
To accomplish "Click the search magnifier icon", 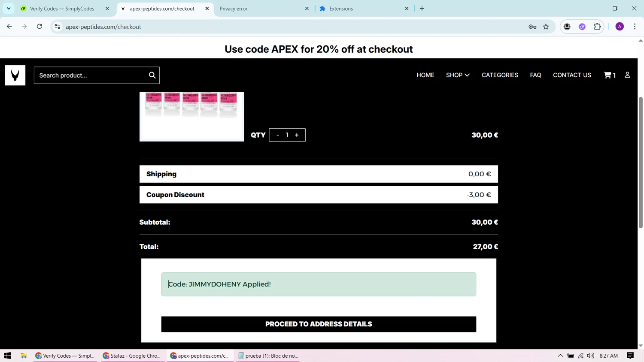I will [152, 75].
